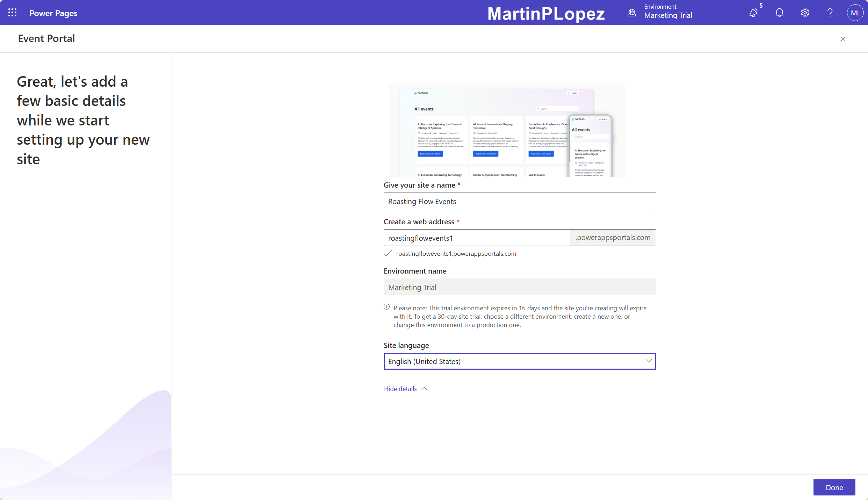Open the ML account avatar
The width and height of the screenshot is (868, 500).
[855, 13]
